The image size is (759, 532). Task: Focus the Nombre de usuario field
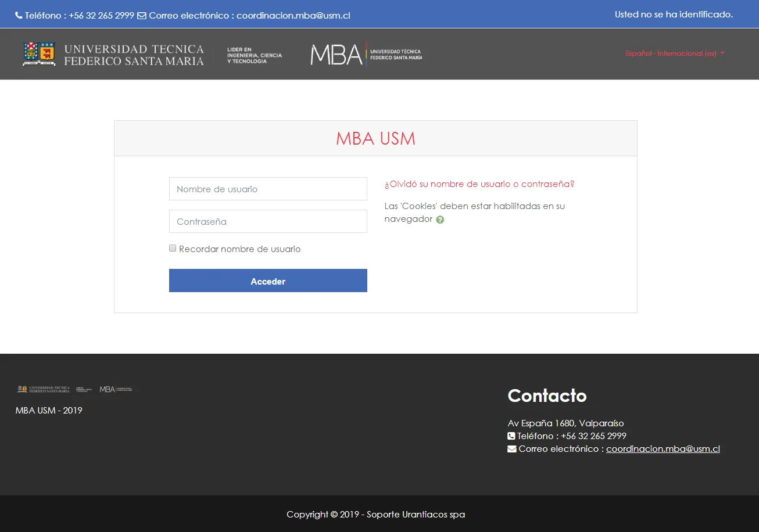[x=268, y=189]
